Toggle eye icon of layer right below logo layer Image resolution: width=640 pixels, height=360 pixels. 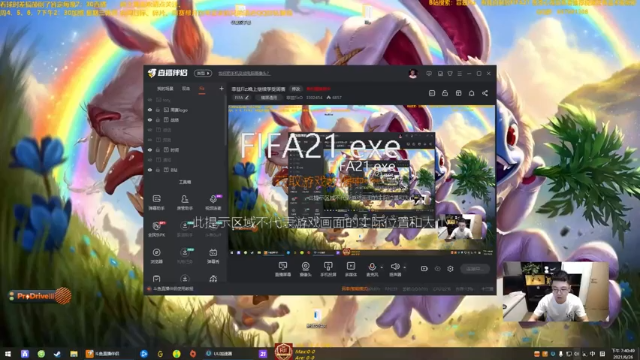point(150,120)
